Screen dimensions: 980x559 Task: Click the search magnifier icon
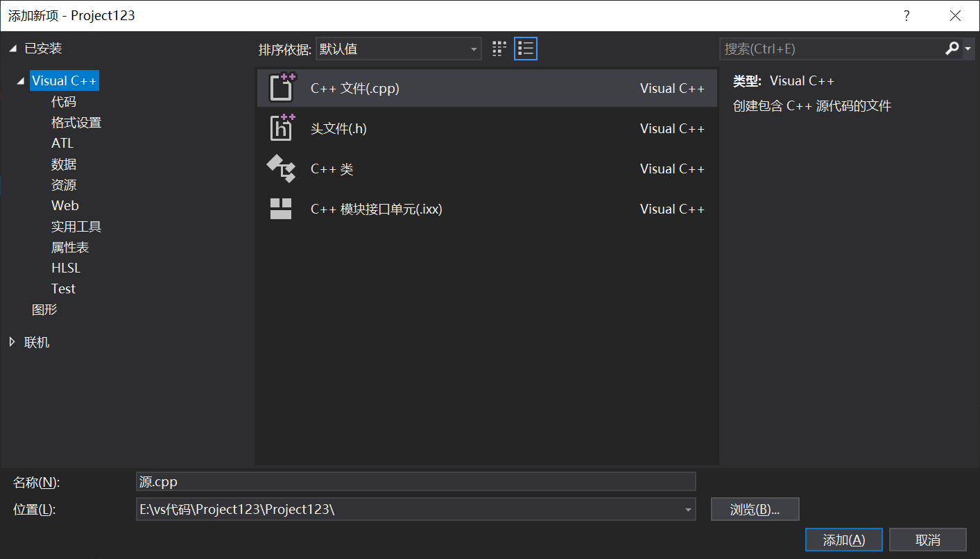[x=952, y=49]
